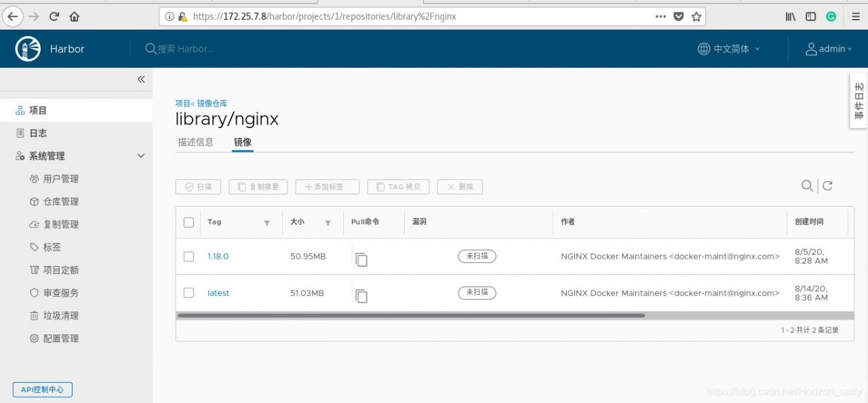Save page to Pocket icon
Screen dimensions: 868x403
coord(679,16)
